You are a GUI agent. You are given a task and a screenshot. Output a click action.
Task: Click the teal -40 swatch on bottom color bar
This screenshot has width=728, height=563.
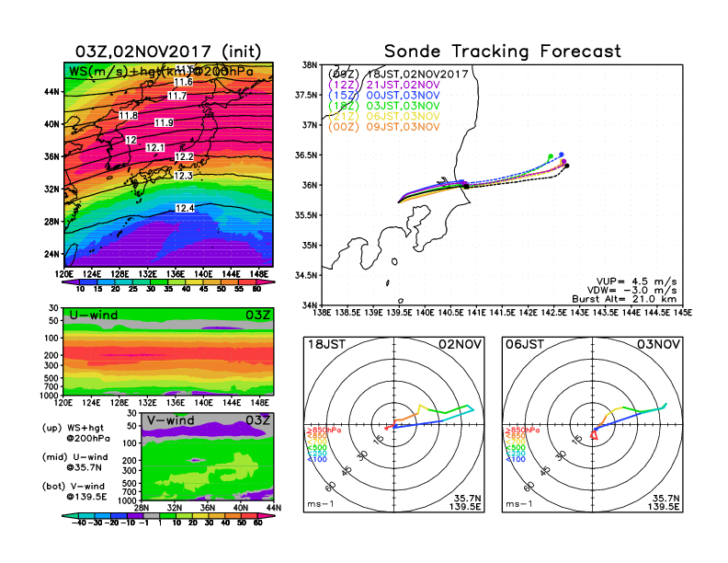pos(71,516)
